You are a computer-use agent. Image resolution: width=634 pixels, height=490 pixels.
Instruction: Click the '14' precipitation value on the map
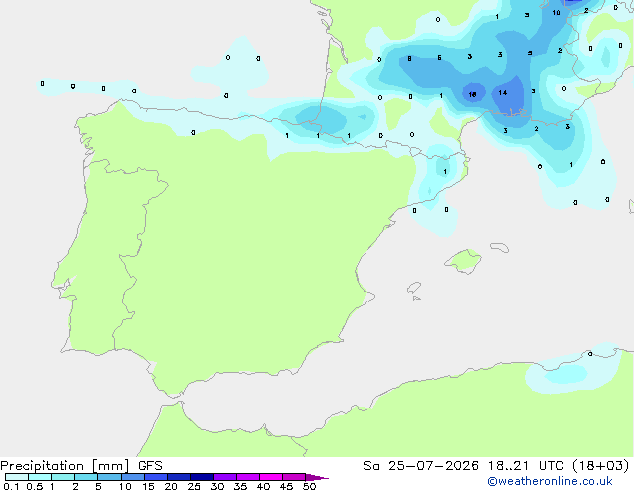point(503,93)
